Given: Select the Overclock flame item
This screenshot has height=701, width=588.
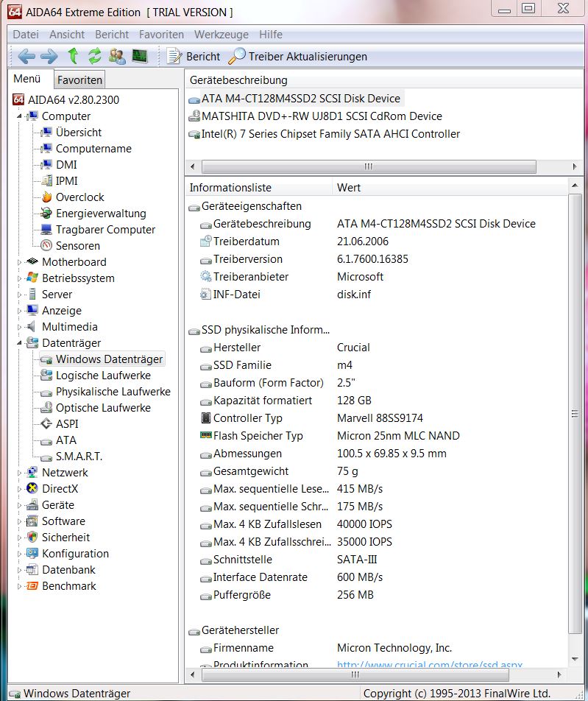Looking at the screenshot, I should (79, 197).
